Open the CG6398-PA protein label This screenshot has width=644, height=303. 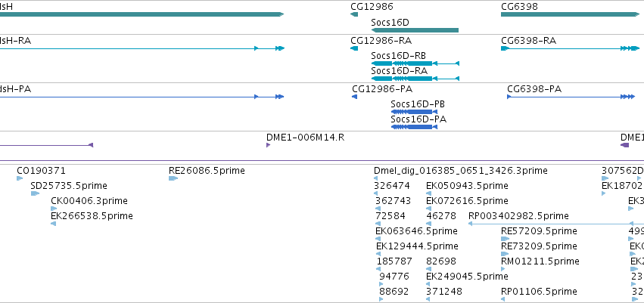[x=534, y=89]
